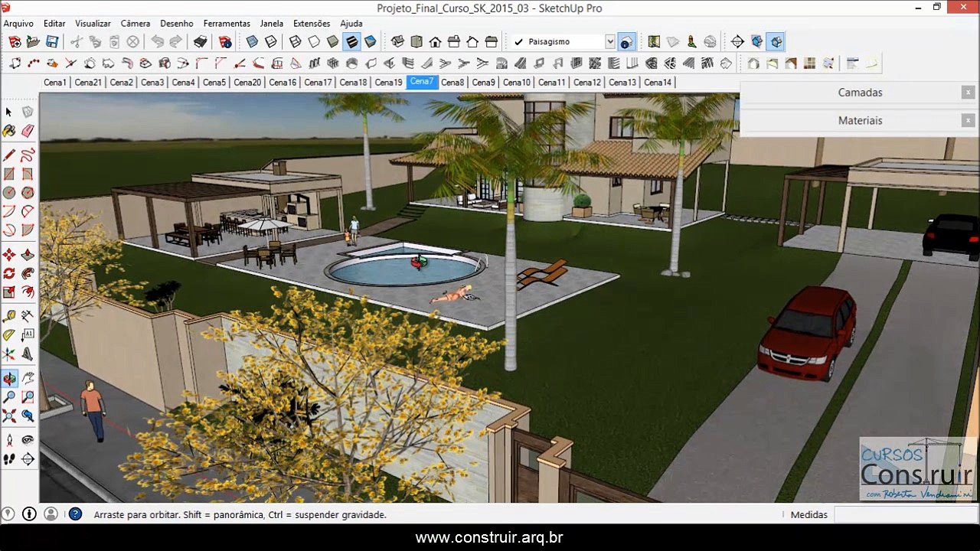Select the Zoom magnifier tool
The width and height of the screenshot is (980, 551).
coord(9,397)
